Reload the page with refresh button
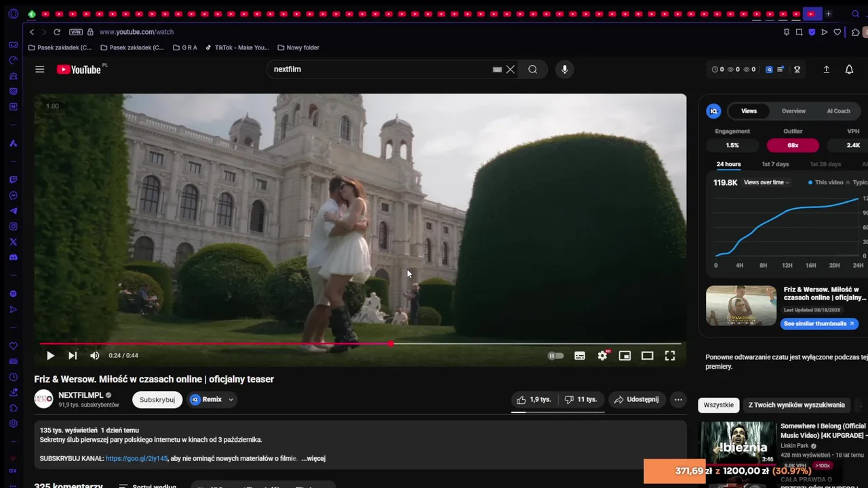 57,32
